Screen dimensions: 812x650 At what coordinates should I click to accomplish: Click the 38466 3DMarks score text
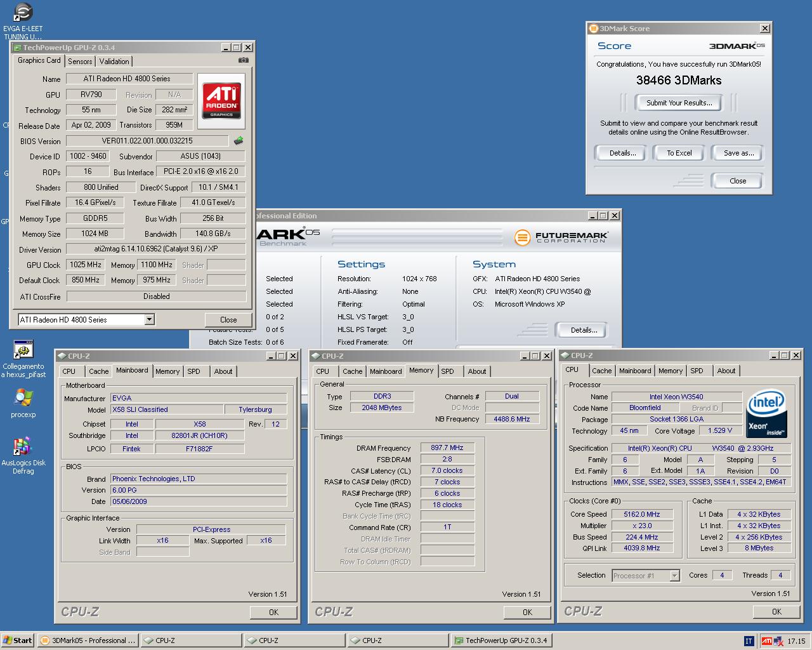click(x=679, y=81)
